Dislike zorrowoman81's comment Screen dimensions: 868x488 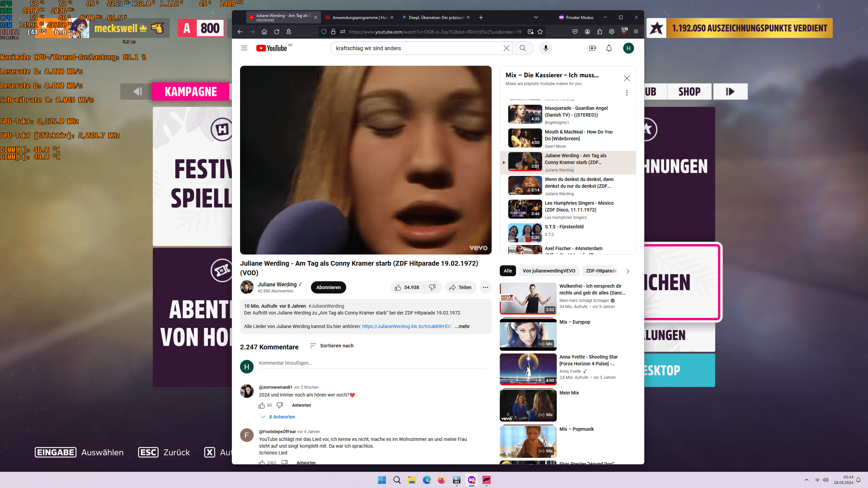(x=280, y=405)
